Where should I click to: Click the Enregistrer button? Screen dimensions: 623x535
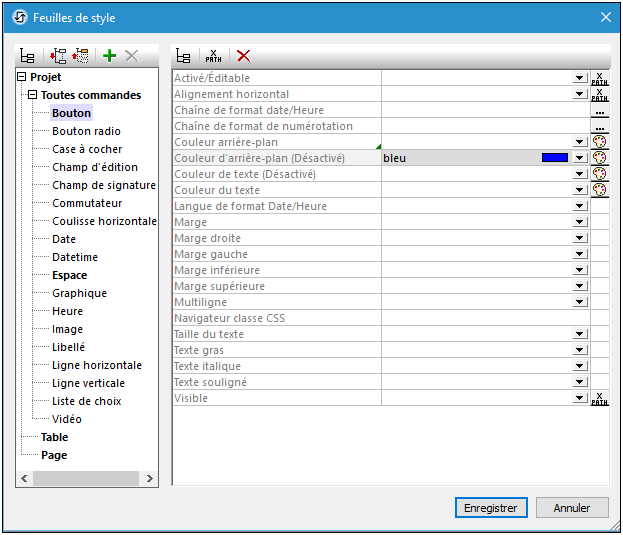point(490,508)
